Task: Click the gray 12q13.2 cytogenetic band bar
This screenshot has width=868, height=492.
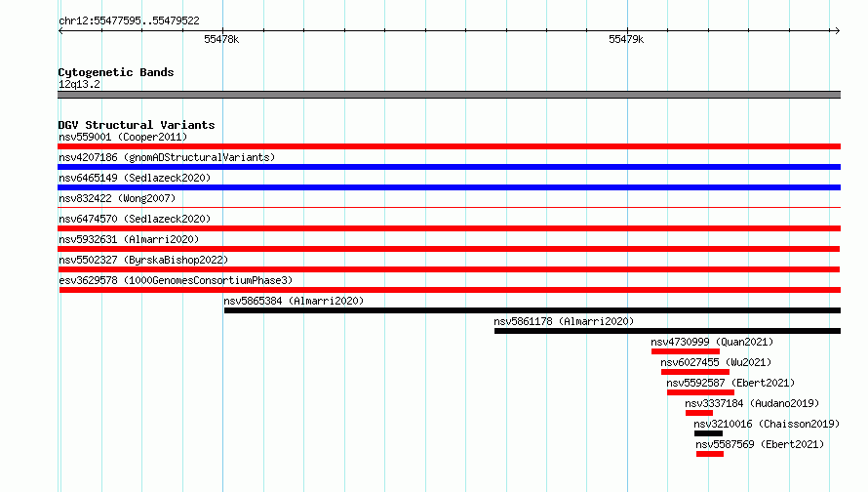Action: [449, 95]
